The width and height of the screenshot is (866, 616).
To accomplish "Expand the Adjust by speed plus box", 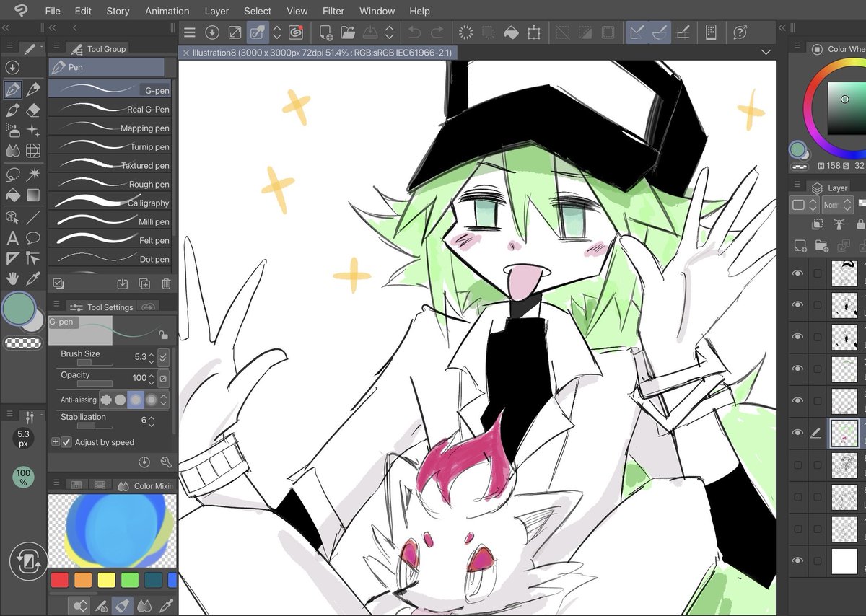I will 56,441.
